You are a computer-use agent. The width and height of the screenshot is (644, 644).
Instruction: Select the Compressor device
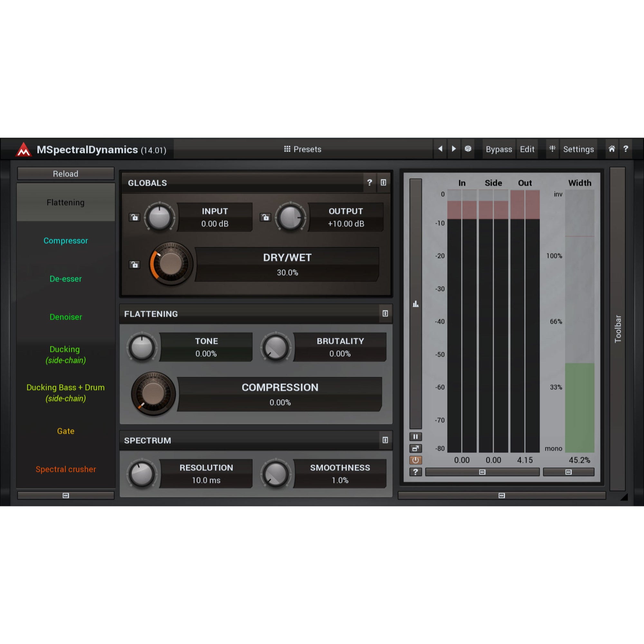click(66, 241)
